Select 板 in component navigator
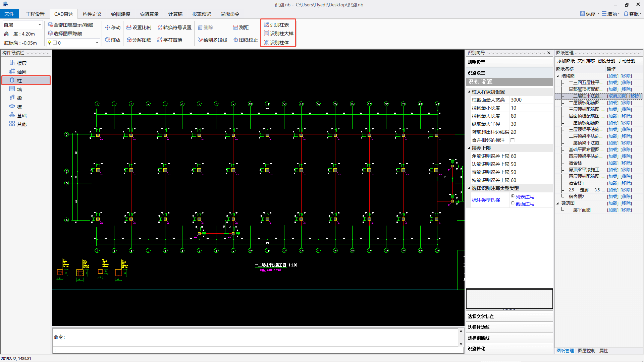 [16, 107]
